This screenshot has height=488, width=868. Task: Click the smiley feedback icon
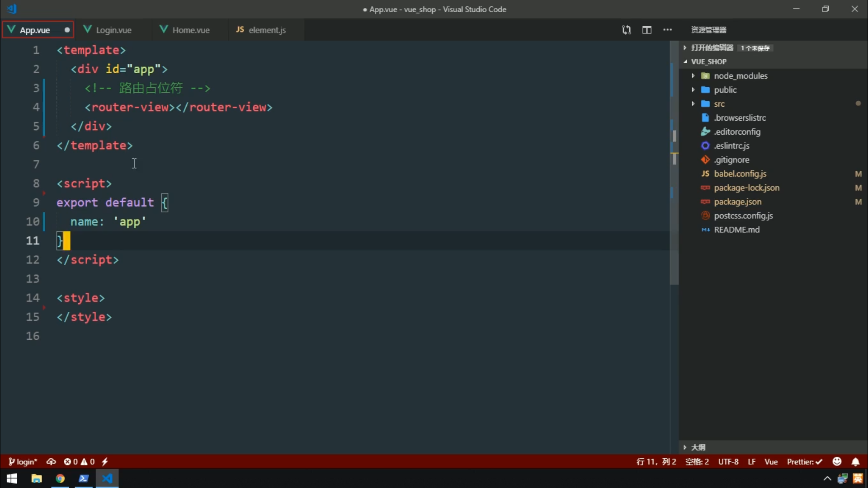[837, 461]
